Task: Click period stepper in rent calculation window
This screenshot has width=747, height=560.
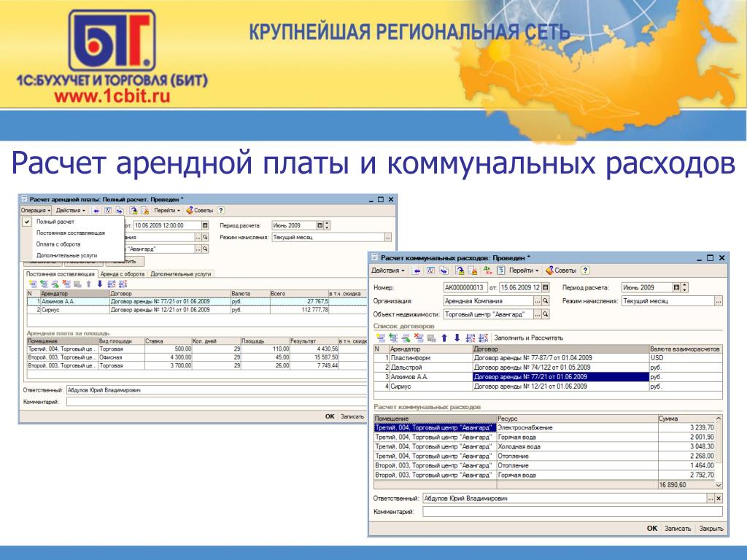Action: coord(327,225)
